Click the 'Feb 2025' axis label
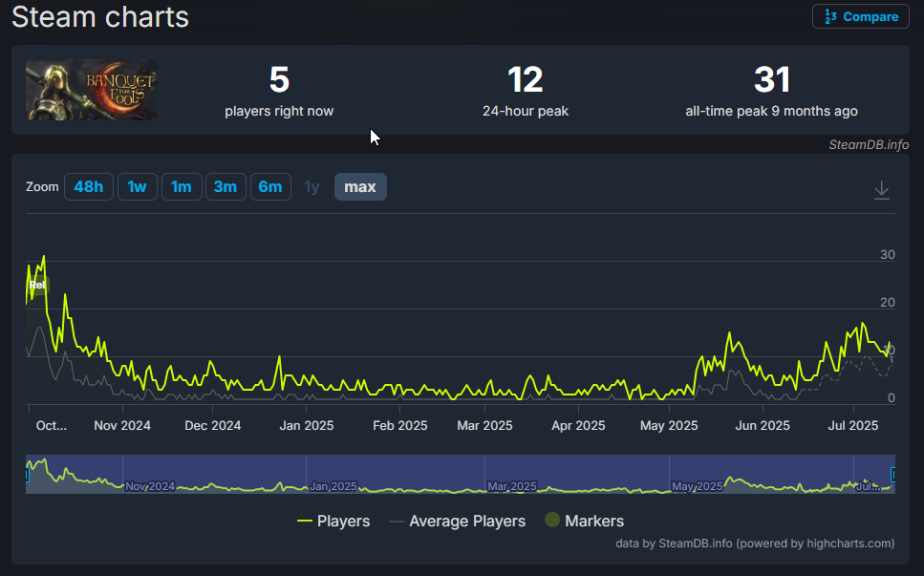 (400, 425)
